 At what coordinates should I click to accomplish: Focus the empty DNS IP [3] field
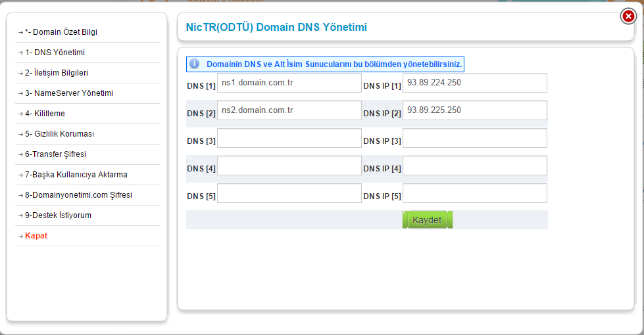(475, 138)
